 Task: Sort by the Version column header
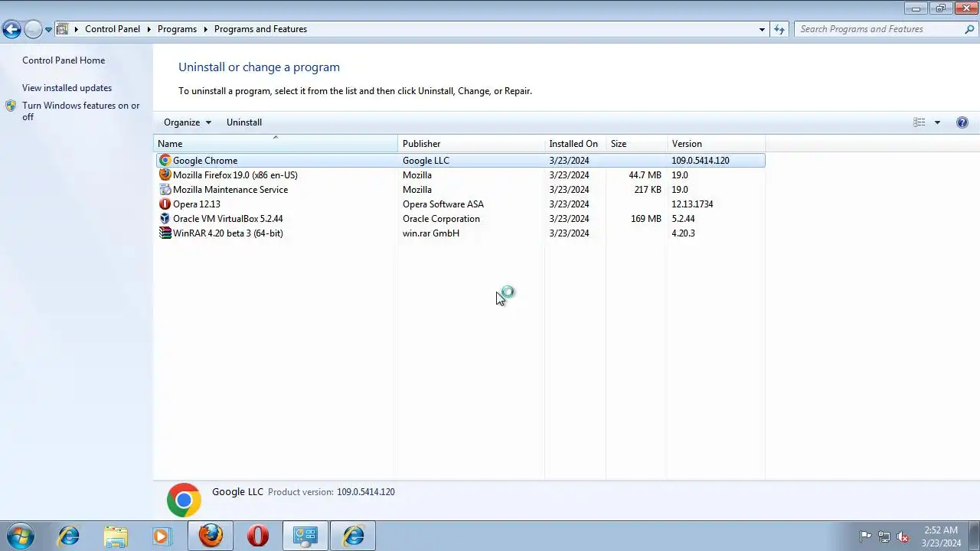[716, 144]
